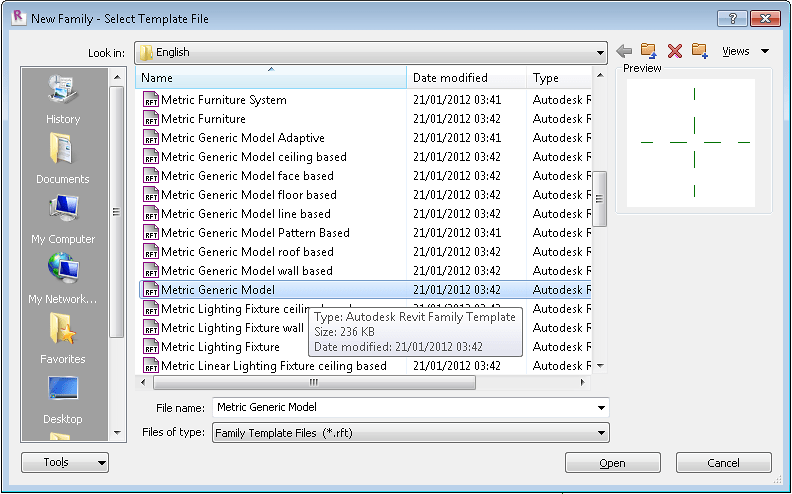This screenshot has width=792, height=494.
Task: Go to the Desktop places shortcut
Action: pos(63,400)
